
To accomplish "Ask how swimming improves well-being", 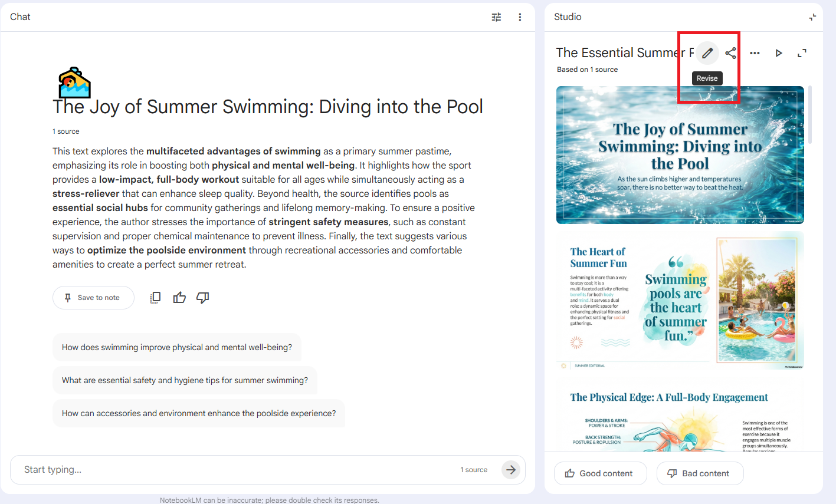I will click(177, 347).
